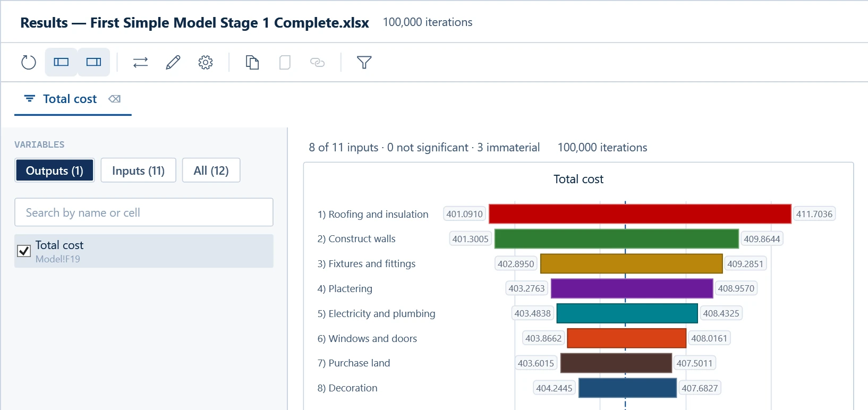Select the Total cost tab label

coord(70,99)
